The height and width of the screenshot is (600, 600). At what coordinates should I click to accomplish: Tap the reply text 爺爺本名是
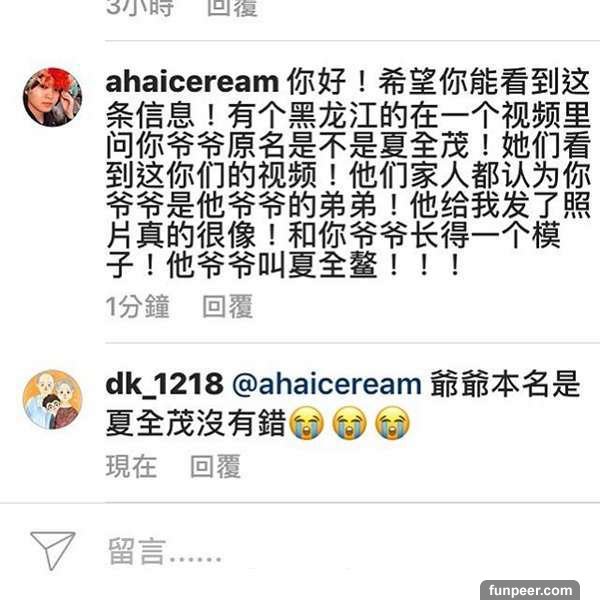(505, 385)
